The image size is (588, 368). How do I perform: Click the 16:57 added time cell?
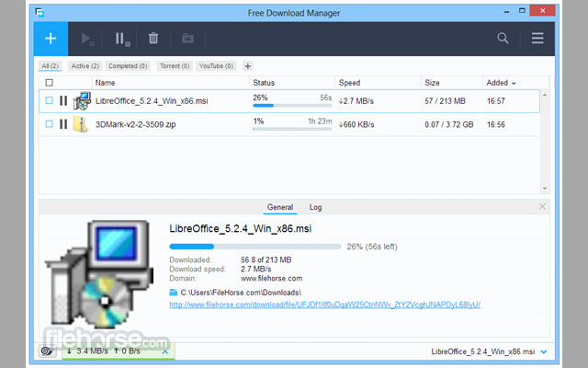[x=496, y=101]
